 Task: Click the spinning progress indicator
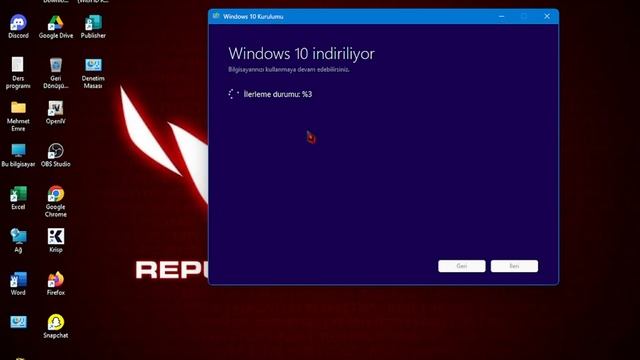(x=233, y=94)
